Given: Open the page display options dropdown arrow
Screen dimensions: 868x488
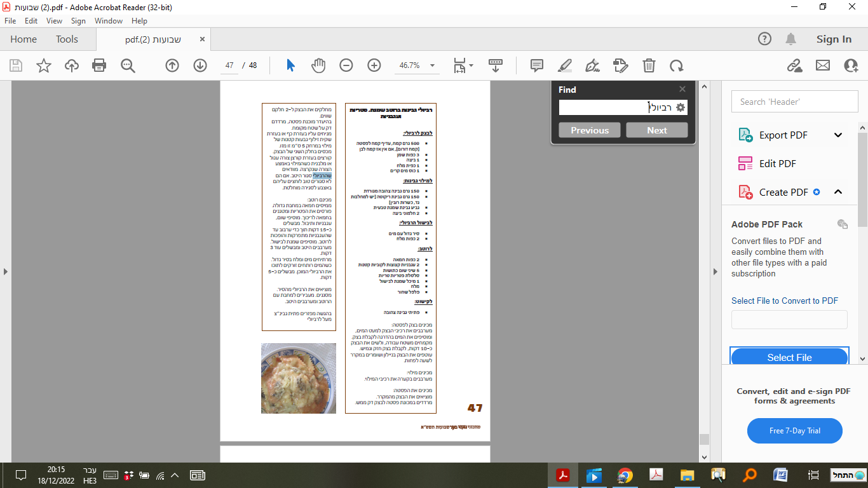Looking at the screenshot, I should (x=471, y=65).
